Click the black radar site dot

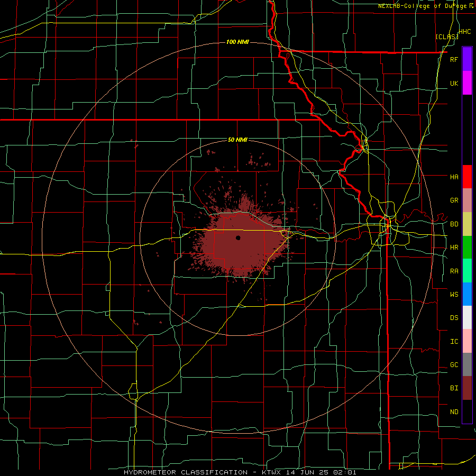[238, 237]
